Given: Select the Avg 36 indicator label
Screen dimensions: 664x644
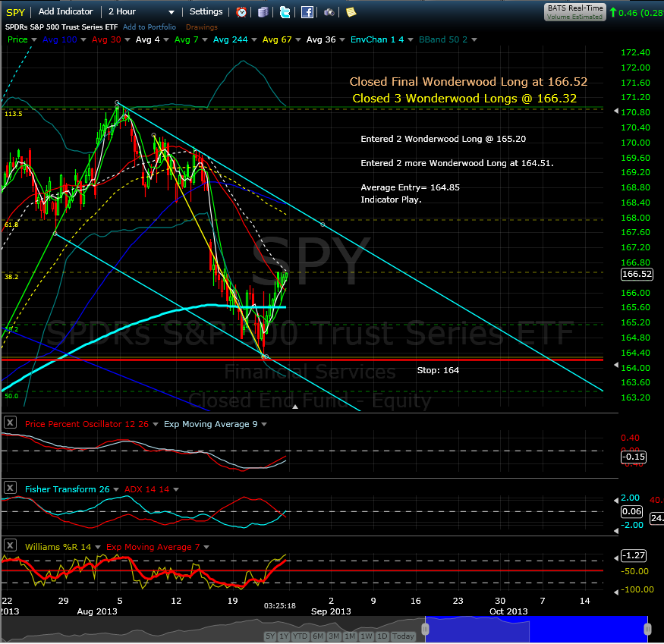Looking at the screenshot, I should coord(321,39).
